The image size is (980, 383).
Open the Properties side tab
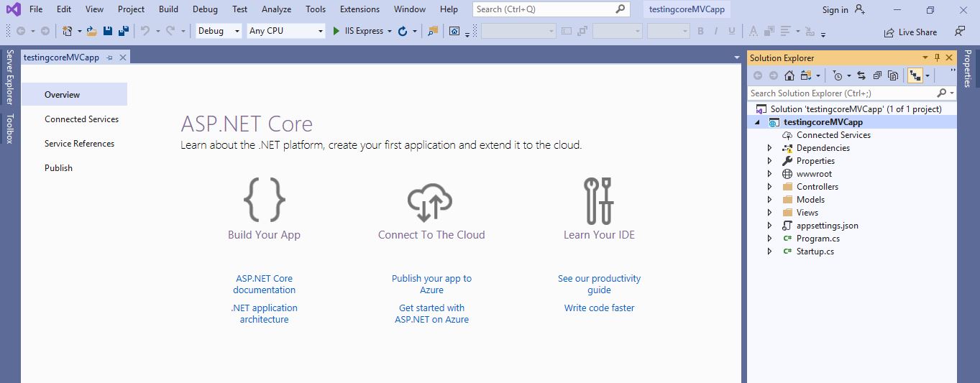pyautogui.click(x=968, y=69)
